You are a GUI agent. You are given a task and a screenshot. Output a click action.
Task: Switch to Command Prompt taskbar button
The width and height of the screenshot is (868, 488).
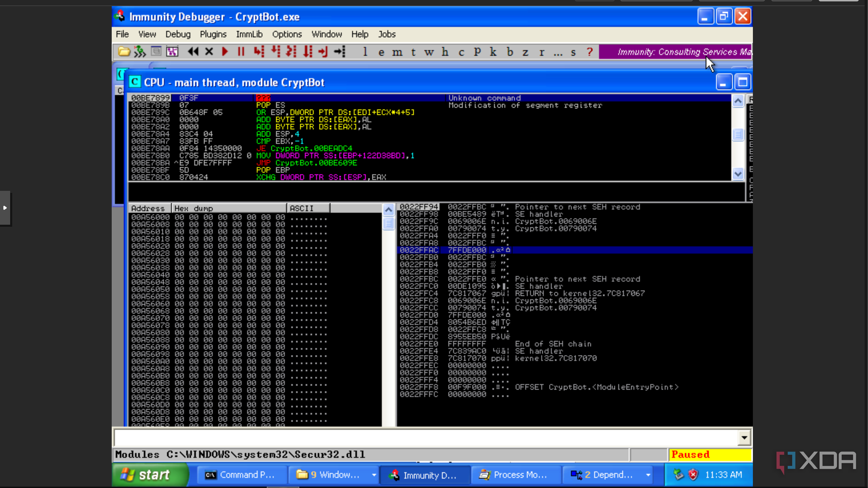pos(241,475)
